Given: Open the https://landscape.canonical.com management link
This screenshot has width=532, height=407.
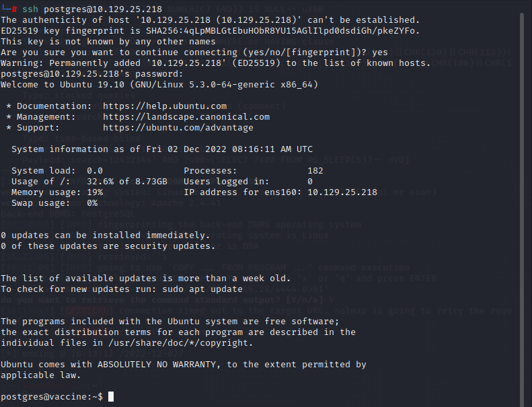Looking at the screenshot, I should tap(186, 117).
